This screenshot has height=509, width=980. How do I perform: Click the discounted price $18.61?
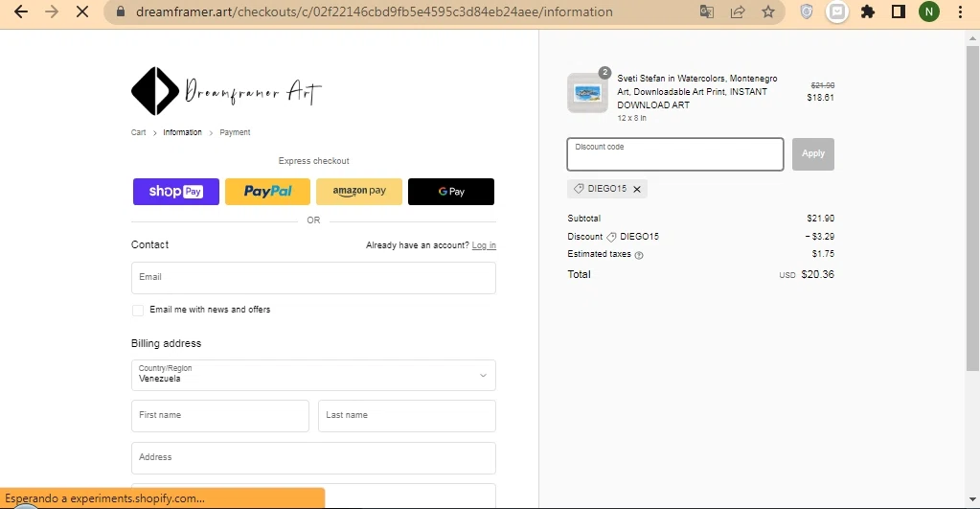pyautogui.click(x=821, y=98)
